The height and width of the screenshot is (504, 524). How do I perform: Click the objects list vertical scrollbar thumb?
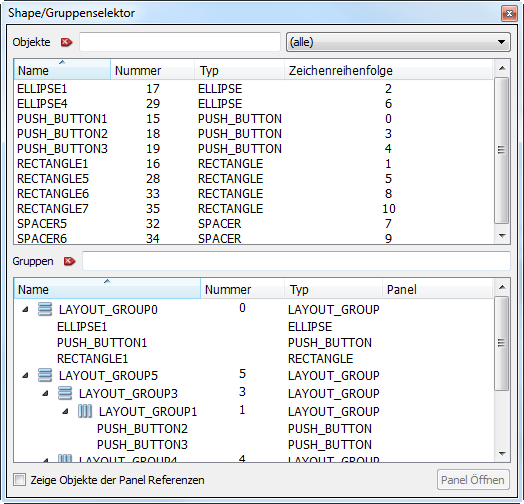(501, 150)
